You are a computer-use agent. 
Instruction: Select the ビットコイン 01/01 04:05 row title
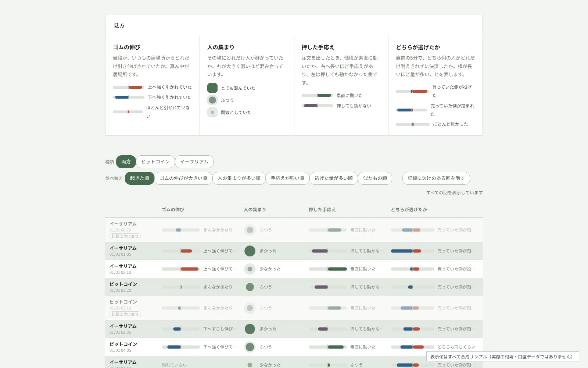[x=123, y=344]
